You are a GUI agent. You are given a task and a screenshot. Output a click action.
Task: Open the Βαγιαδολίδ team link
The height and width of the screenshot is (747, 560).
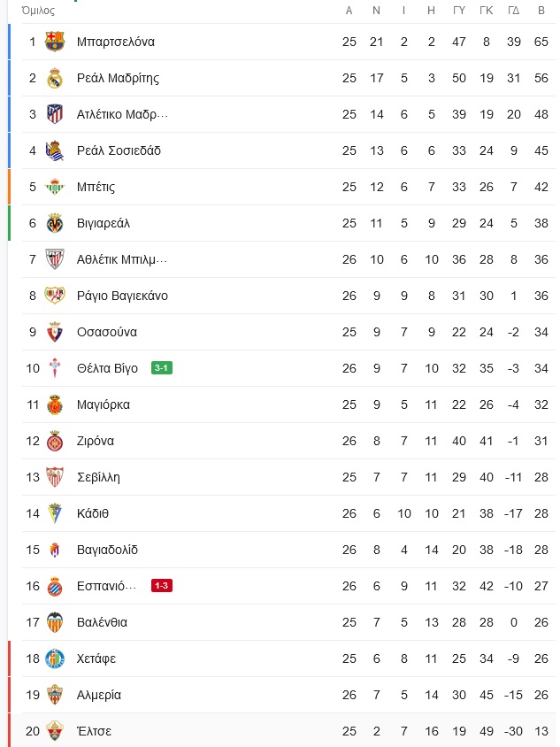tap(107, 550)
